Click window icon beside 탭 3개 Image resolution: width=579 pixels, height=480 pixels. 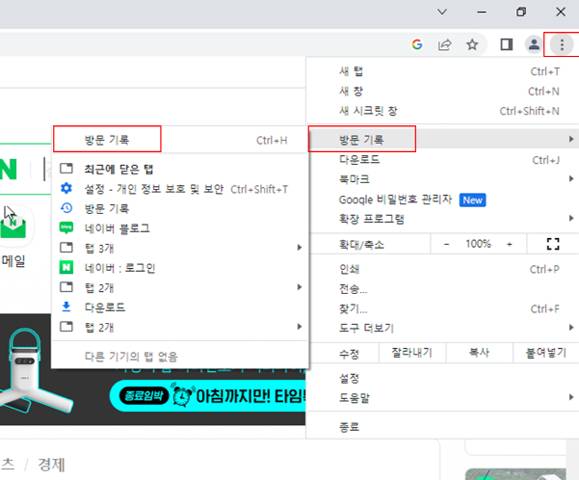(66, 247)
